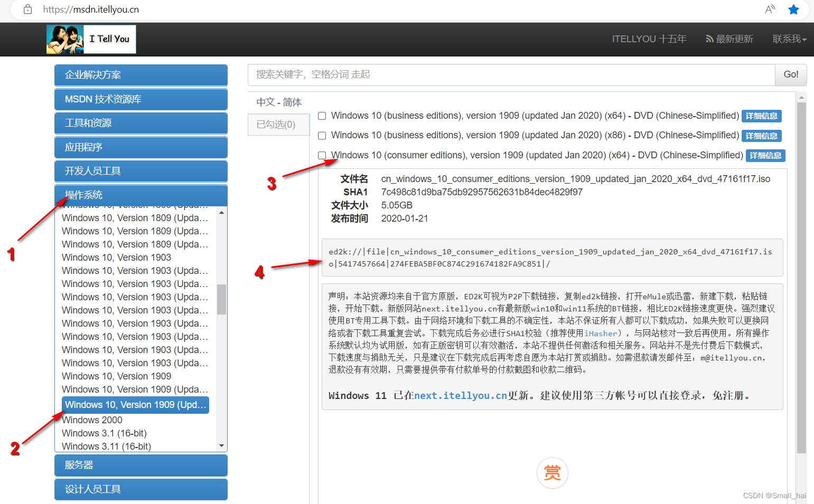Click the main page scrollbar thumb
Screen dimensions: 814x504
(801, 278)
